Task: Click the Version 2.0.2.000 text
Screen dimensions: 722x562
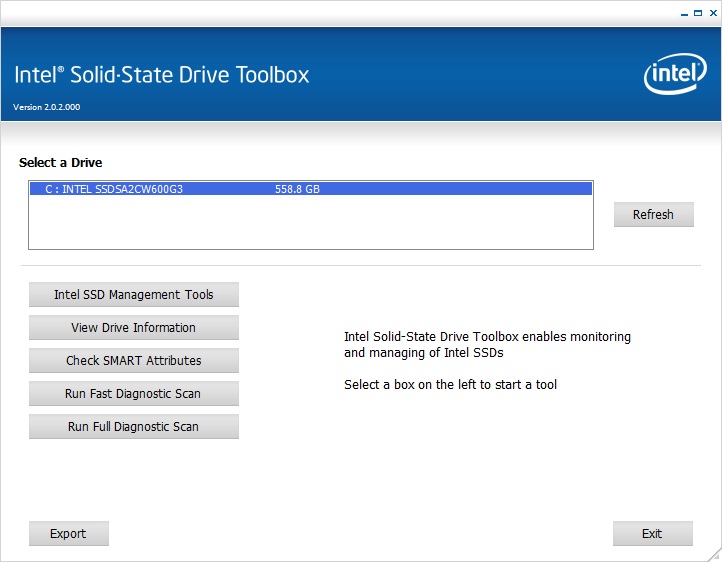Action: [x=46, y=107]
